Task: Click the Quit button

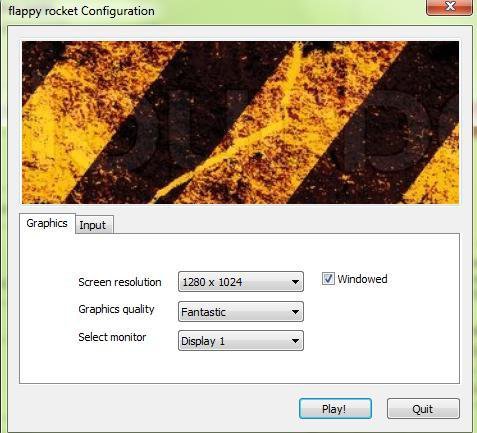Action: click(423, 409)
